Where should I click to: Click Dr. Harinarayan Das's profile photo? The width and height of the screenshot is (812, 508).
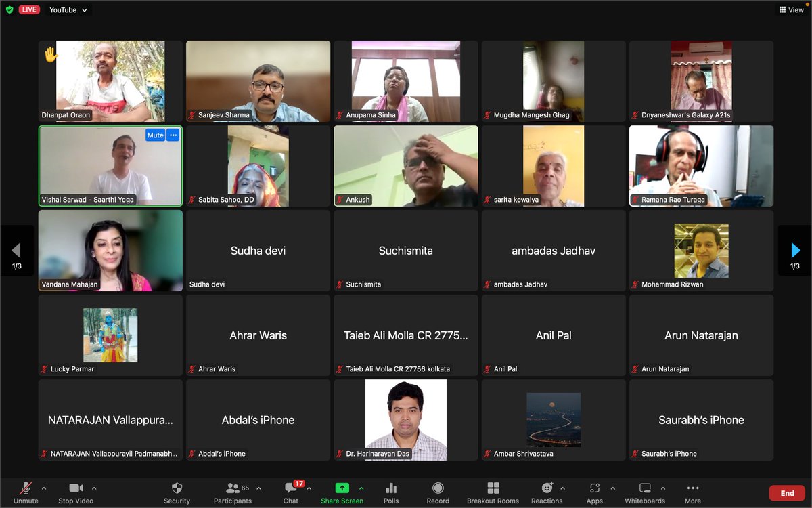tap(406, 420)
